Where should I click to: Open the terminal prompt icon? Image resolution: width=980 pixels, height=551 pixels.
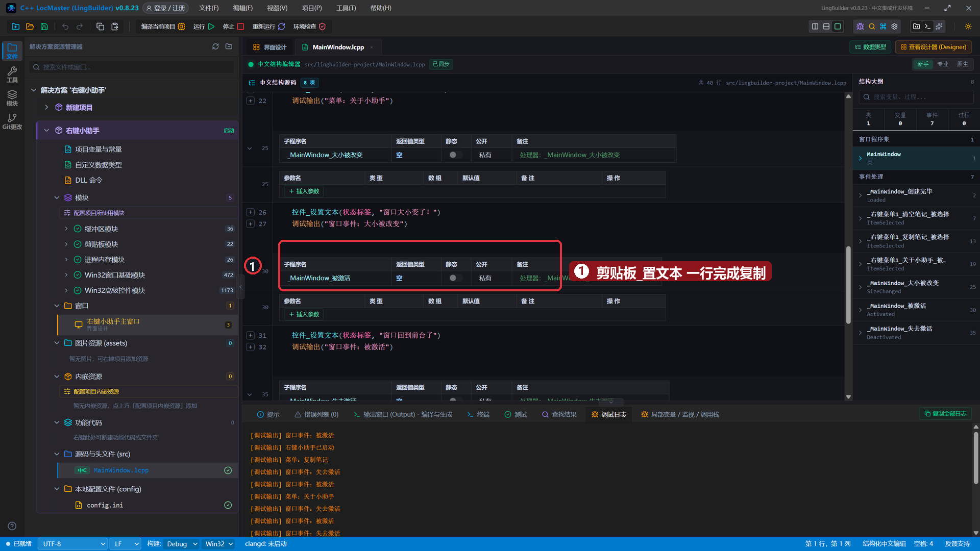coord(928,27)
